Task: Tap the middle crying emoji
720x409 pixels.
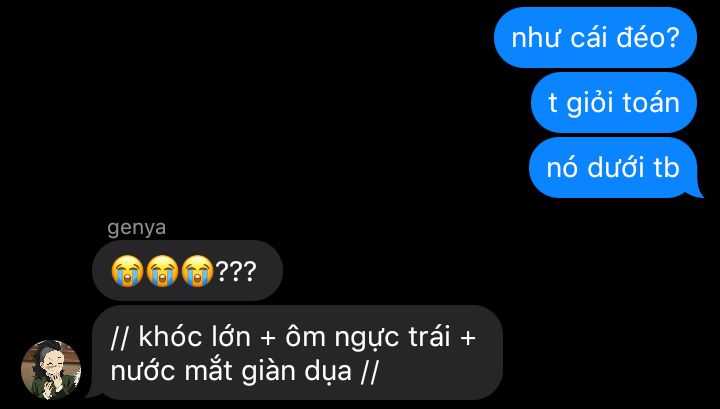Action: click(162, 271)
